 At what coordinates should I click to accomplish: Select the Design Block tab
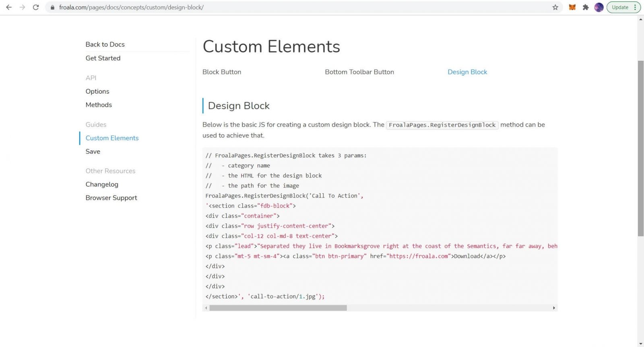tap(467, 72)
